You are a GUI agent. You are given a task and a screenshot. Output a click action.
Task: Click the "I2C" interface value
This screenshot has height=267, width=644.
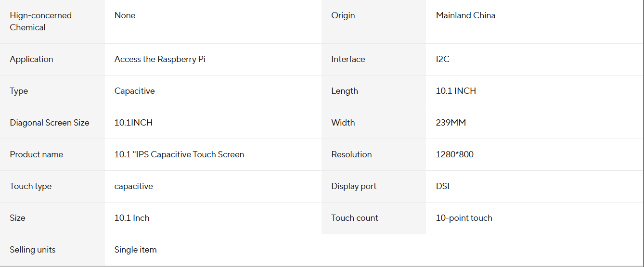coord(443,59)
